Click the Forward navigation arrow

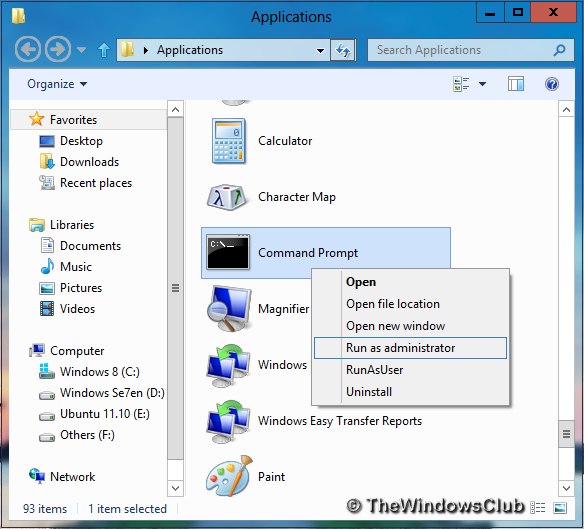click(58, 49)
